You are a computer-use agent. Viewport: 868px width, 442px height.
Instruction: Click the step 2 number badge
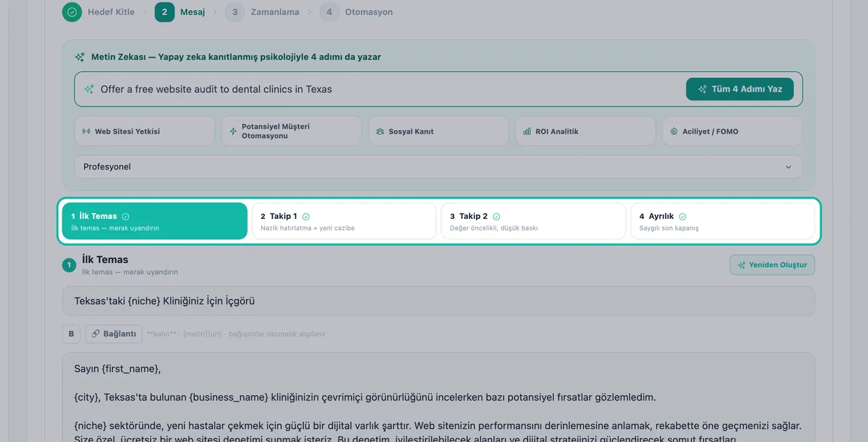(x=164, y=12)
